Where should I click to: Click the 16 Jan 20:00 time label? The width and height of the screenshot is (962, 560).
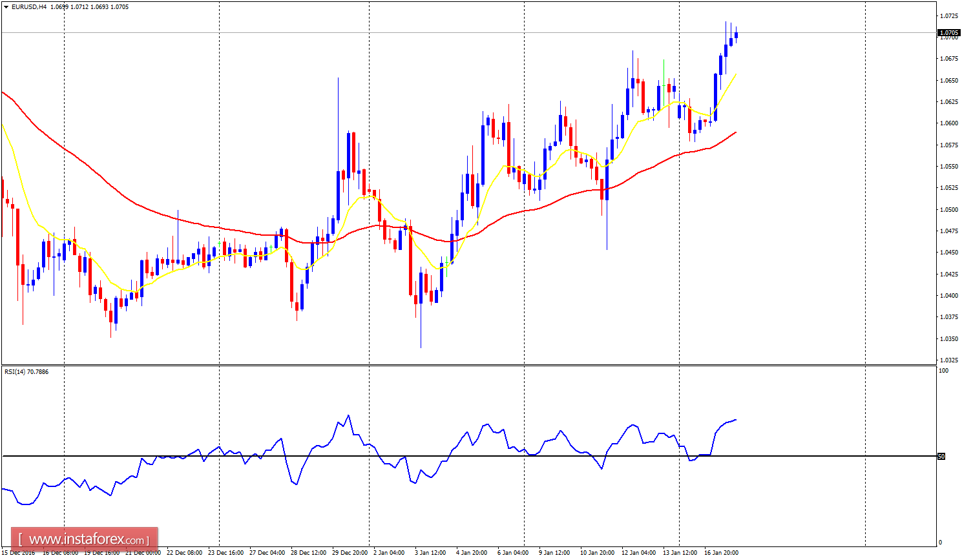(722, 553)
